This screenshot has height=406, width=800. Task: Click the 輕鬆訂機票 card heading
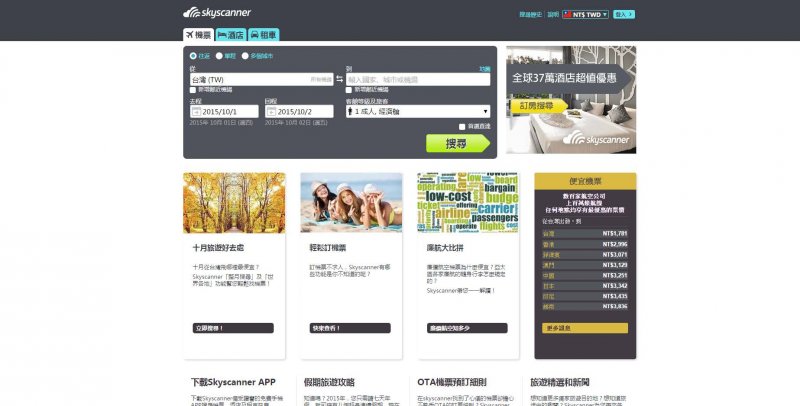tap(328, 248)
